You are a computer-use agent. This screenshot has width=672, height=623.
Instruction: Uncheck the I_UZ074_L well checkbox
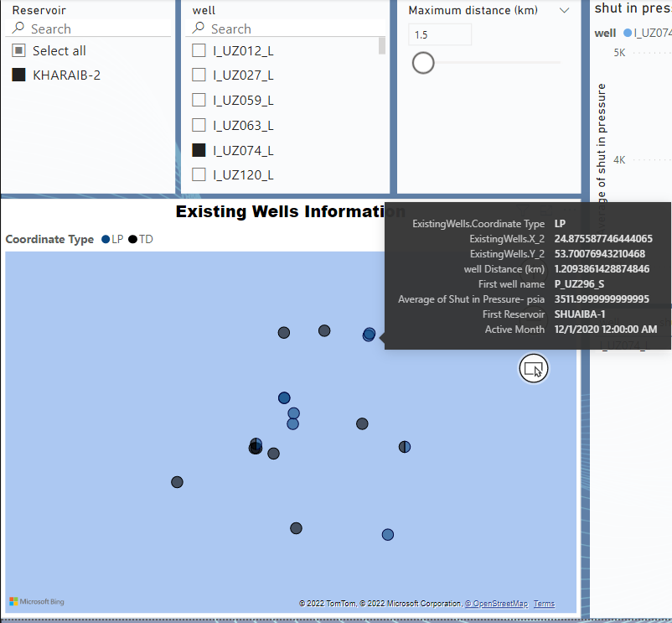coord(199,150)
